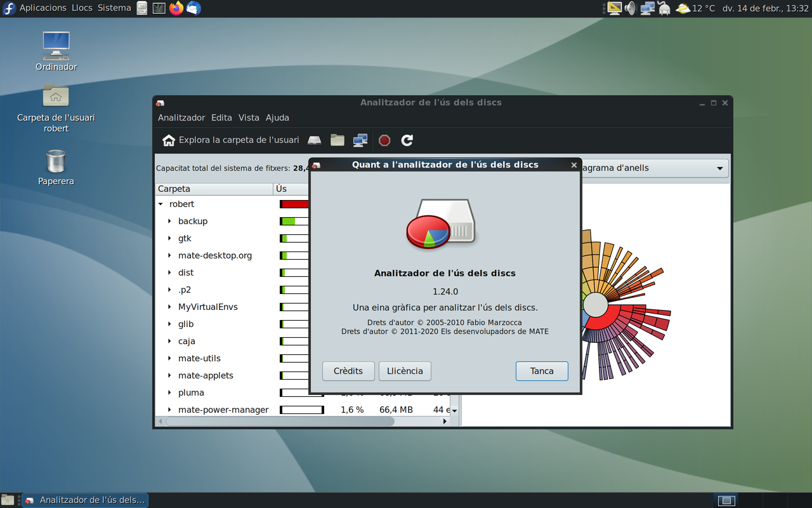Click the red stop scan icon
Viewport: 812px width, 508px height.
(x=384, y=140)
